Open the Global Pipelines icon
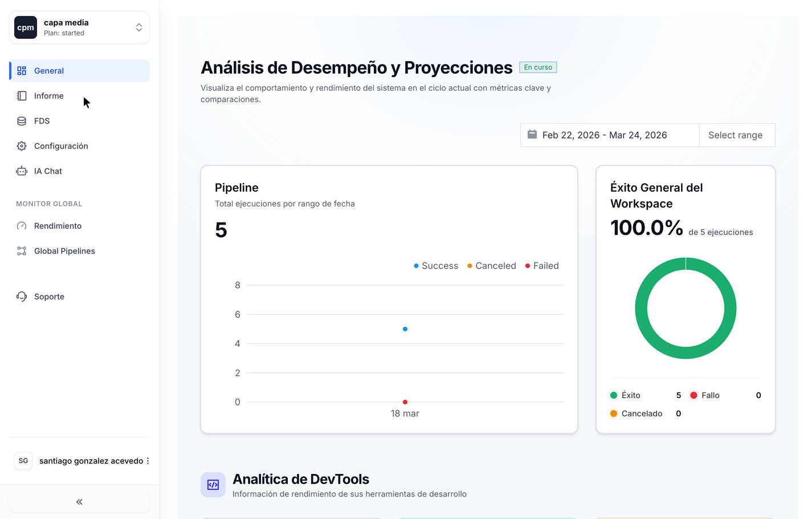 pyautogui.click(x=21, y=250)
